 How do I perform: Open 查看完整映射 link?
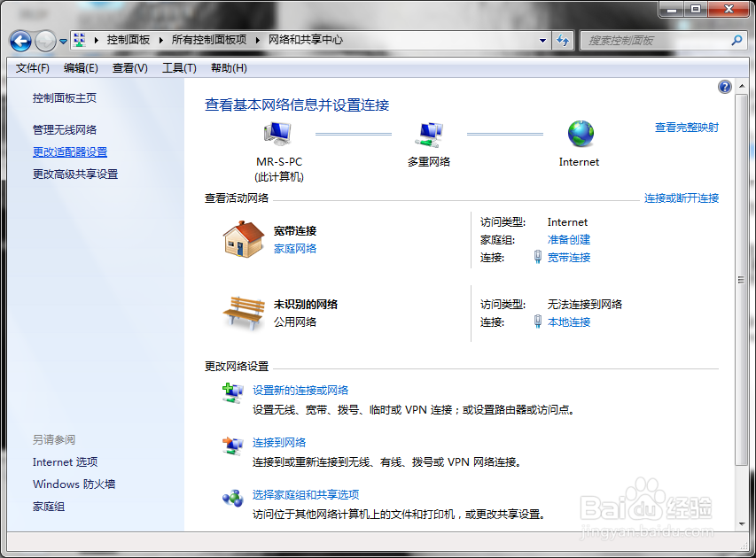[687, 128]
